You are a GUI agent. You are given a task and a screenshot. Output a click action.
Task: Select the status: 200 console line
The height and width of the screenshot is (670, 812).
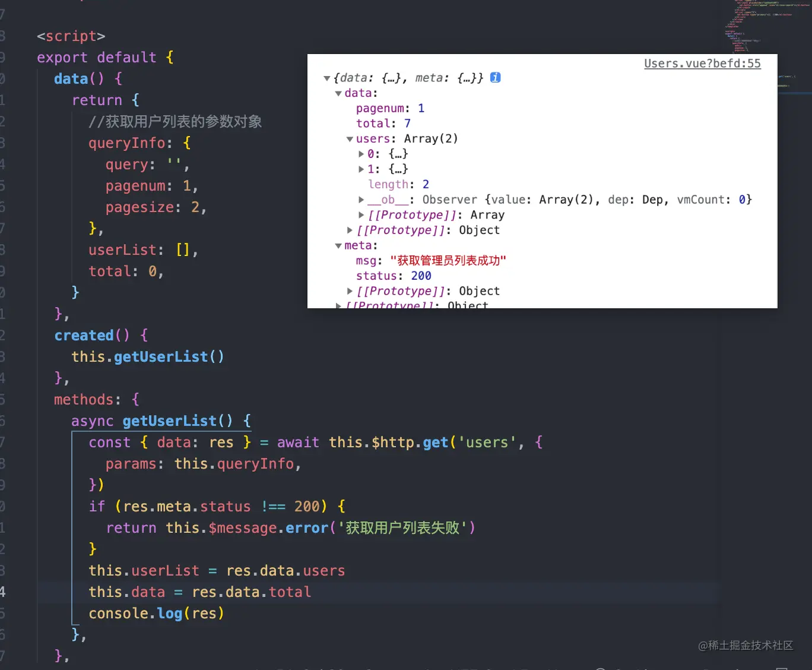[x=394, y=276]
